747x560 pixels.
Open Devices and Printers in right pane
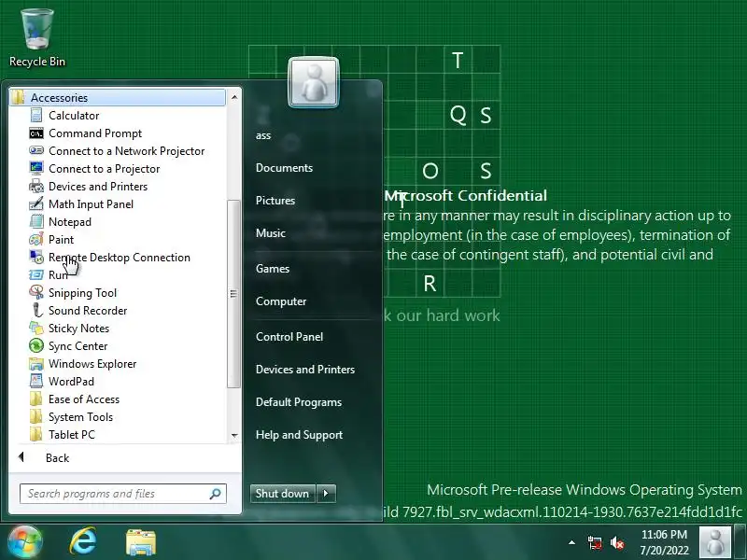pyautogui.click(x=305, y=369)
